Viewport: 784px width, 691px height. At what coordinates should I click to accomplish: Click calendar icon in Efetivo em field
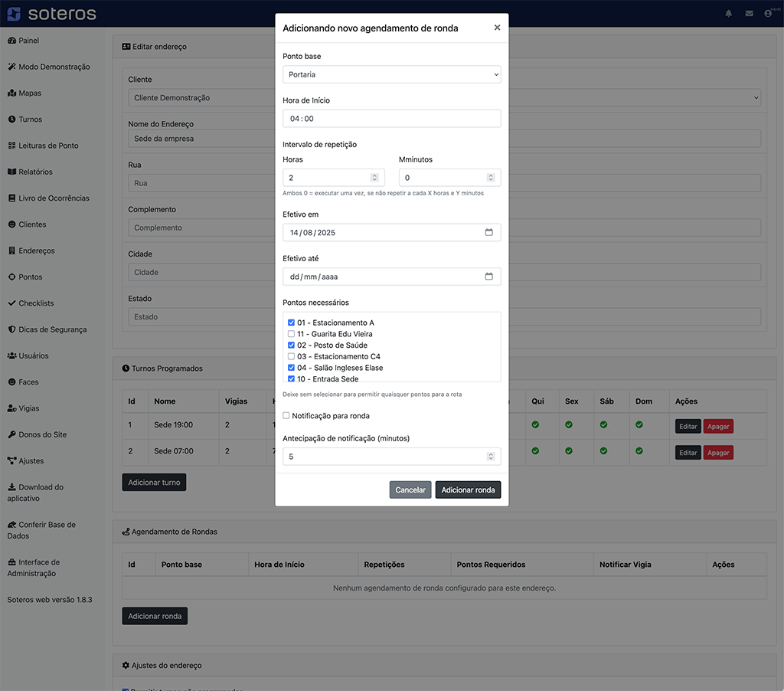click(488, 232)
